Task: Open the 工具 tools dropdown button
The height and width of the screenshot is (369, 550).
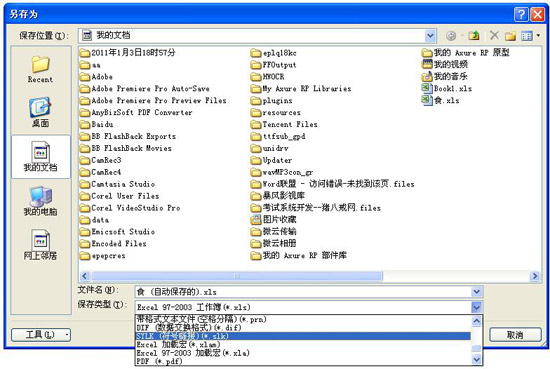Action: click(41, 335)
